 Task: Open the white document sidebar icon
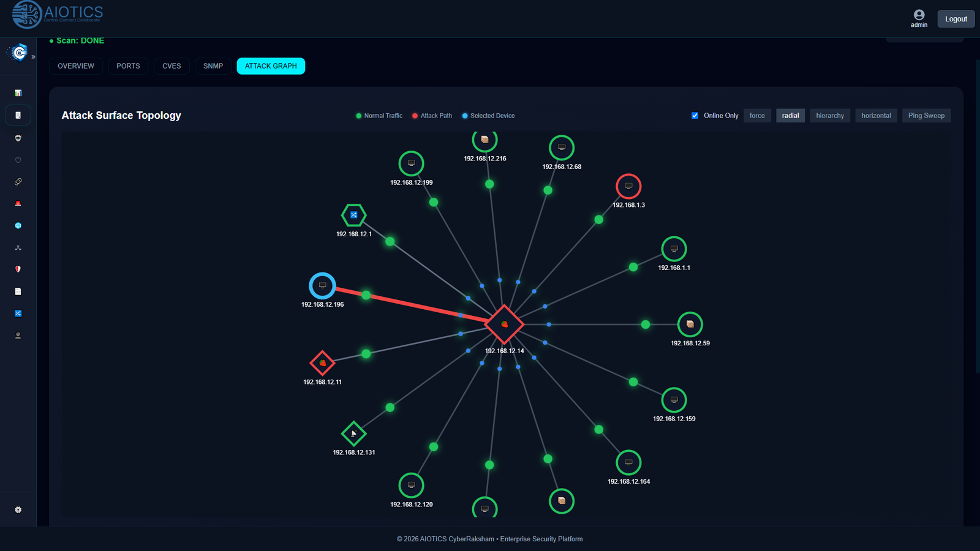(x=18, y=291)
